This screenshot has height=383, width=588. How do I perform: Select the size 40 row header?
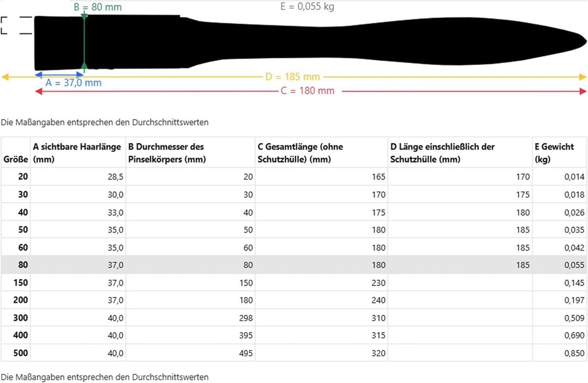pyautogui.click(x=16, y=212)
